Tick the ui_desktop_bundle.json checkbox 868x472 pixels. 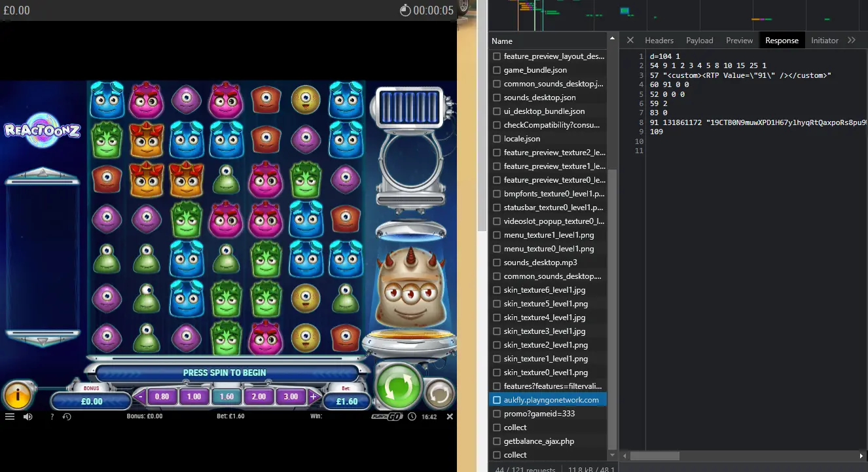coord(497,111)
